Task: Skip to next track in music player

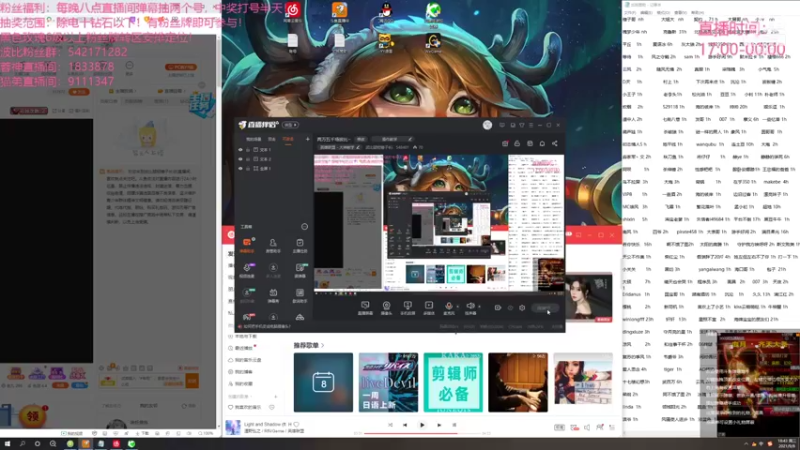Action: (439, 425)
